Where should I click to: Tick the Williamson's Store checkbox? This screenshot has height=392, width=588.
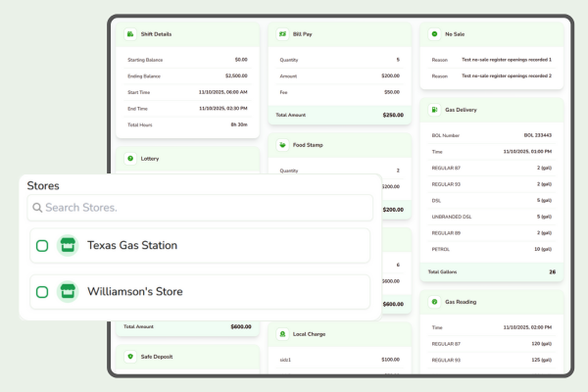tap(42, 292)
